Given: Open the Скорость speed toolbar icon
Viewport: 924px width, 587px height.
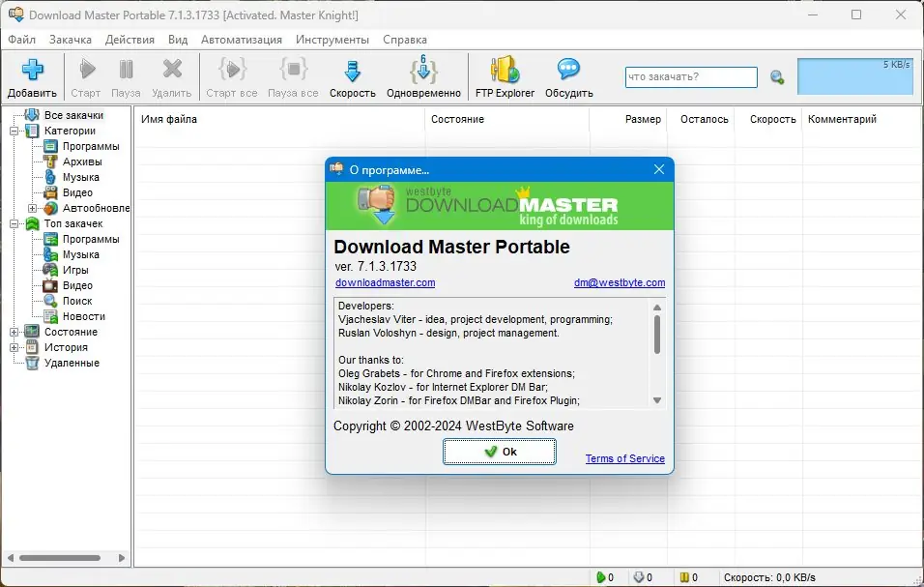Looking at the screenshot, I should [x=353, y=71].
